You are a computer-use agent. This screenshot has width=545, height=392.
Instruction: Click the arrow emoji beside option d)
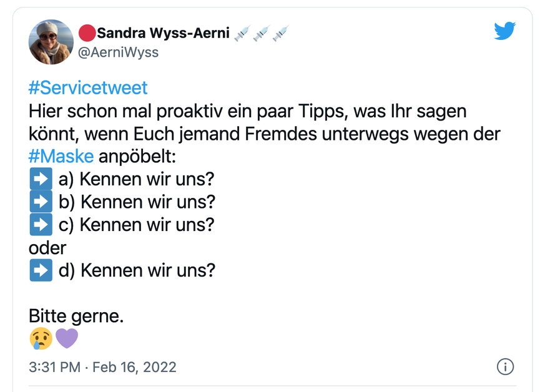pos(41,271)
